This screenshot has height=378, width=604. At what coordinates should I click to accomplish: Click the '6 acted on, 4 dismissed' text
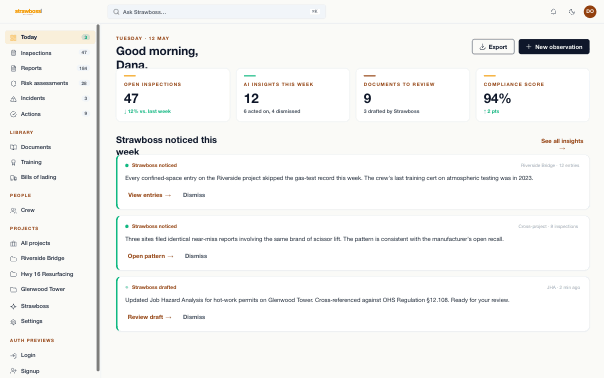tap(272, 111)
